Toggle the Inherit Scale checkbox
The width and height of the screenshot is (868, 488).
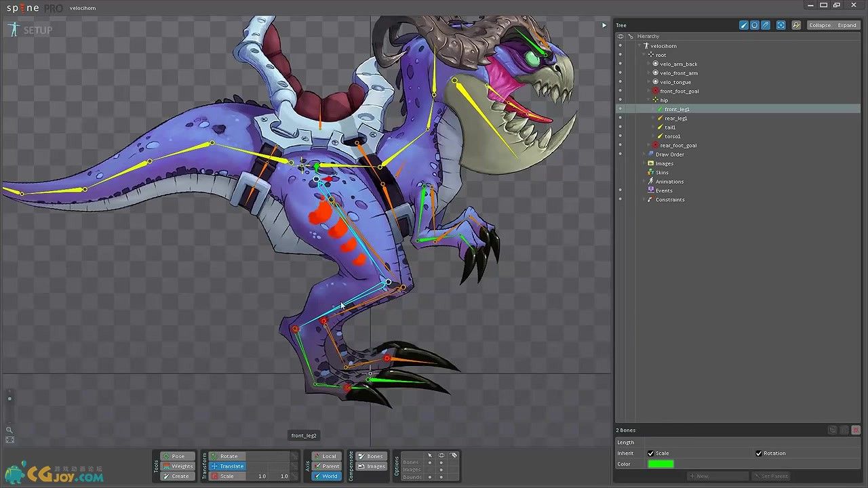(651, 453)
